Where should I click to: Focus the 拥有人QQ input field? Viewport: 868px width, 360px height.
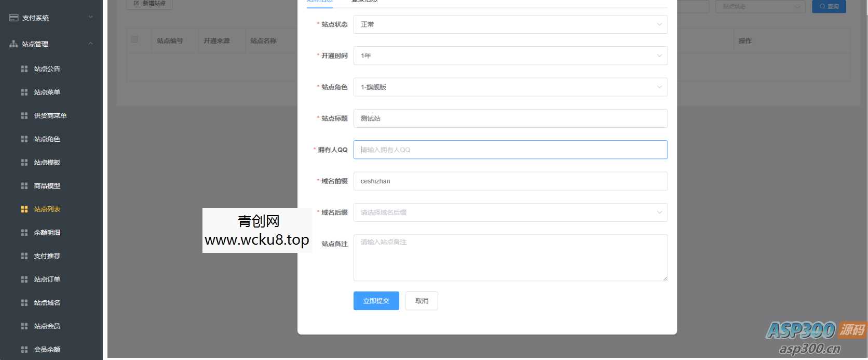510,150
